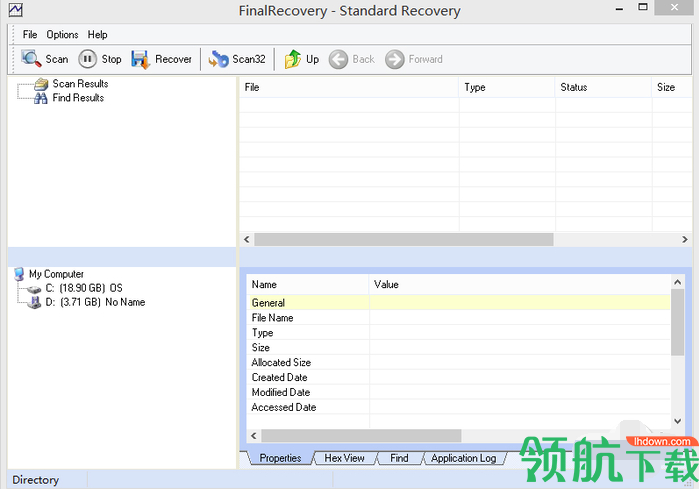The width and height of the screenshot is (699, 489).
Task: Click the Value column header in properties
Action: (520, 284)
